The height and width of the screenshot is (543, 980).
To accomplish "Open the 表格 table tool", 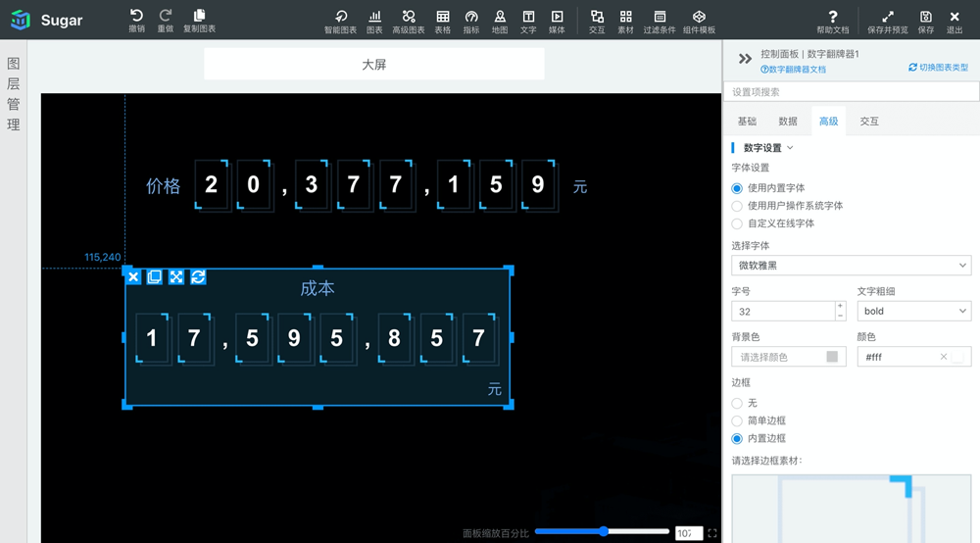I will [x=443, y=22].
